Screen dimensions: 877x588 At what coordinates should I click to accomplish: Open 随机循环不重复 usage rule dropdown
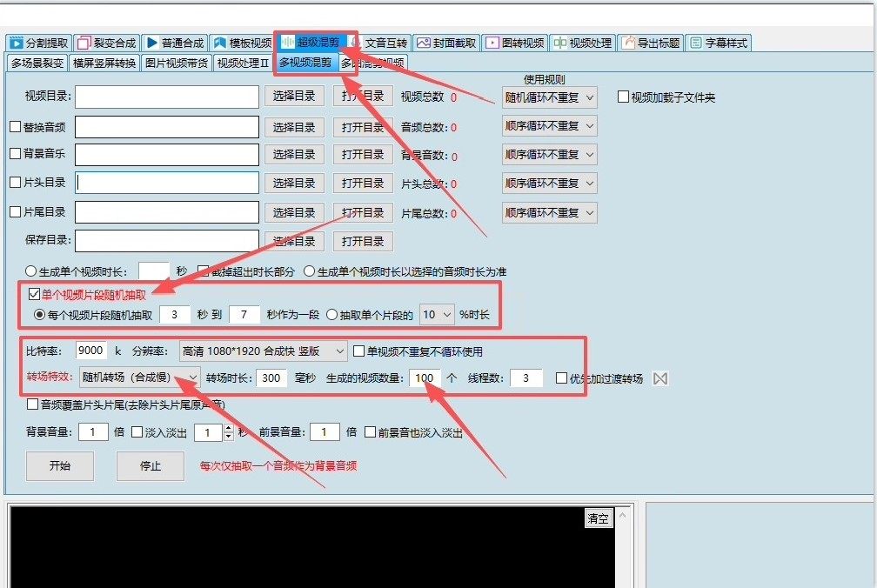(x=549, y=97)
